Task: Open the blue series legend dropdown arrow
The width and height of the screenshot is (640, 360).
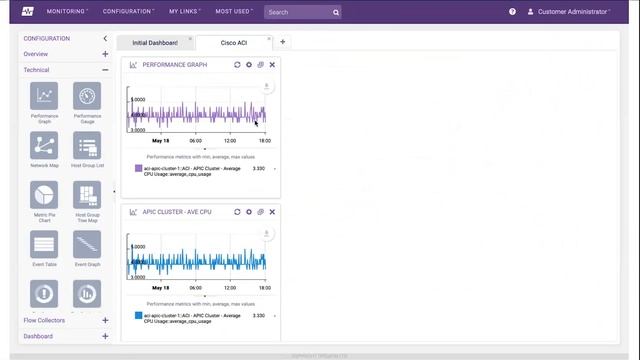Action: (275, 316)
